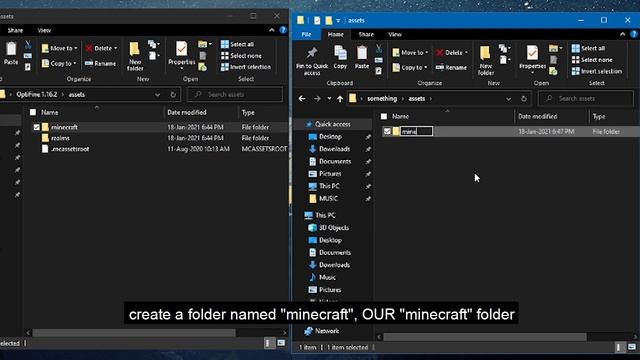Screen dimensions: 640x360
Task: Switch to View tab in right window
Action: (395, 35)
